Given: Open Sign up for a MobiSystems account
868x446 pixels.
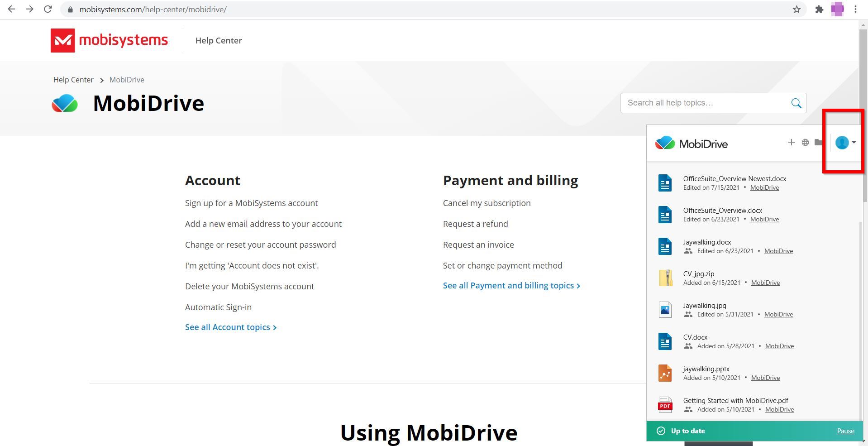Looking at the screenshot, I should point(251,203).
